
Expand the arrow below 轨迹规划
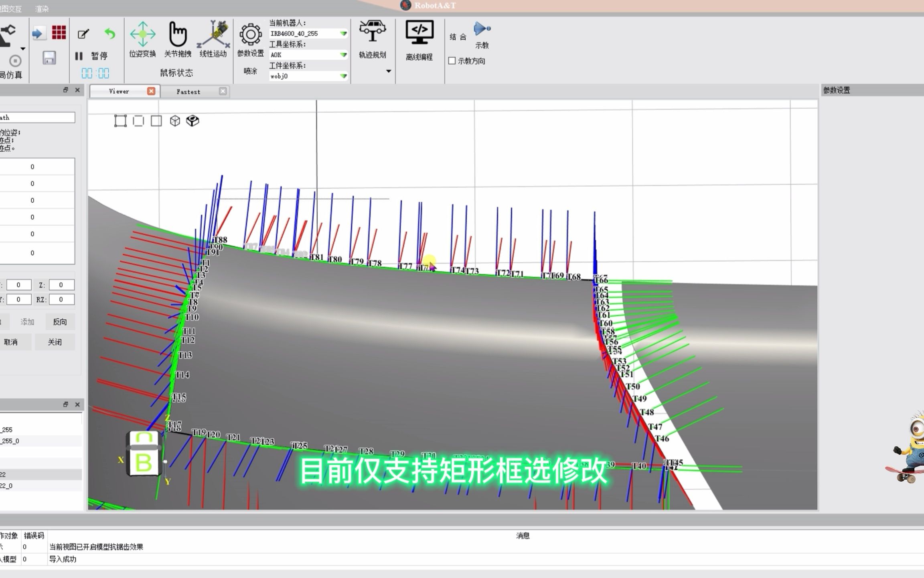388,71
